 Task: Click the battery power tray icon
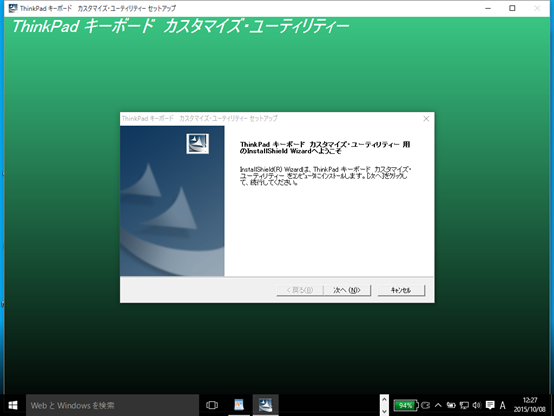(451, 405)
